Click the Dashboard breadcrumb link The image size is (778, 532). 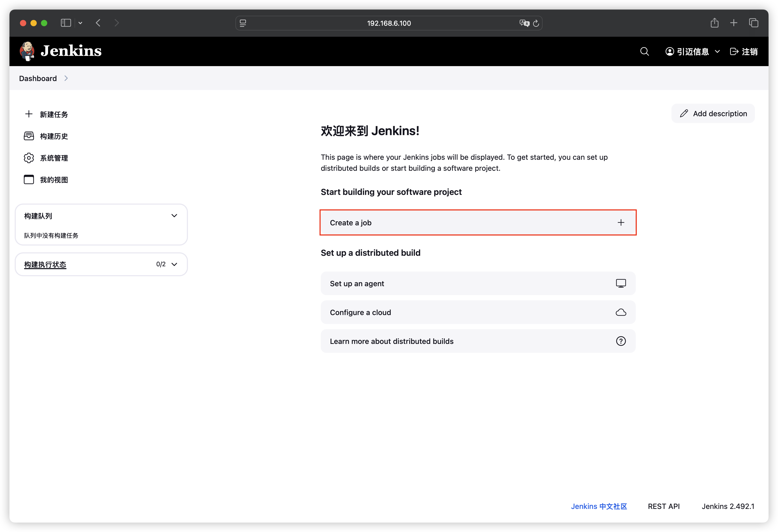38,78
